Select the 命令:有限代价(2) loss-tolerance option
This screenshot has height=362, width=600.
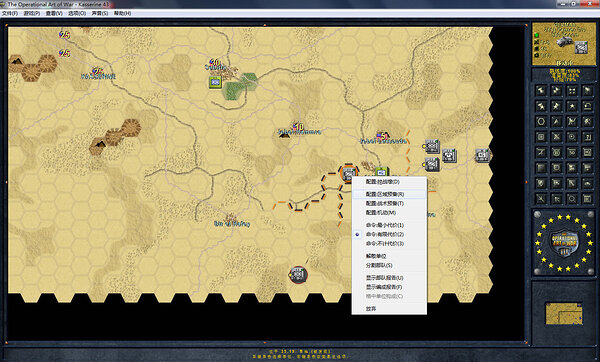coord(384,234)
